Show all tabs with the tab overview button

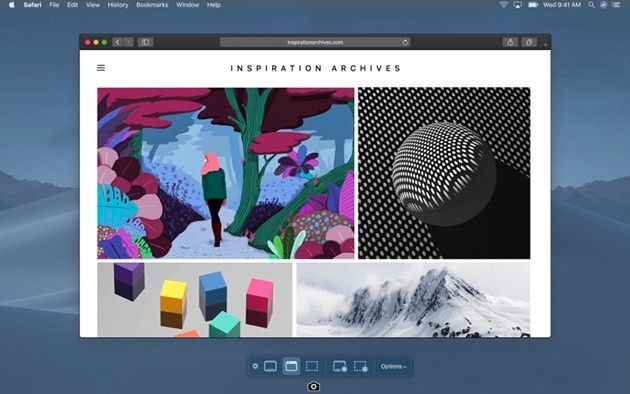pyautogui.click(x=529, y=42)
